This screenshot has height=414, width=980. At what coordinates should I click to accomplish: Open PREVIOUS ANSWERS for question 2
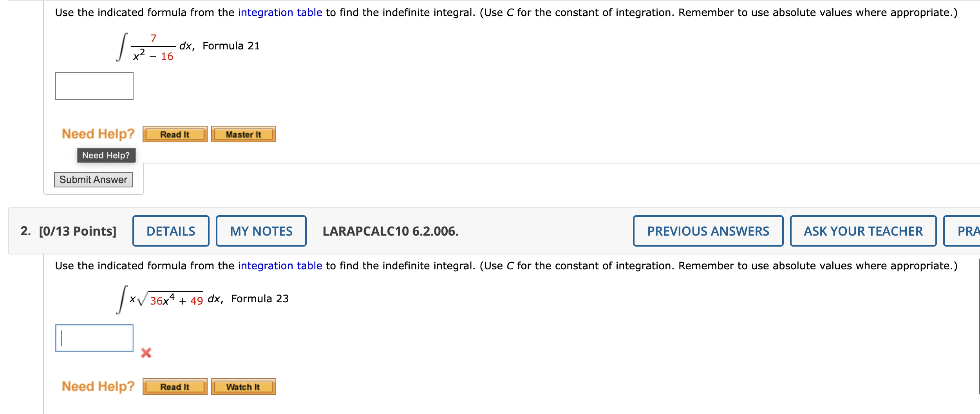707,231
